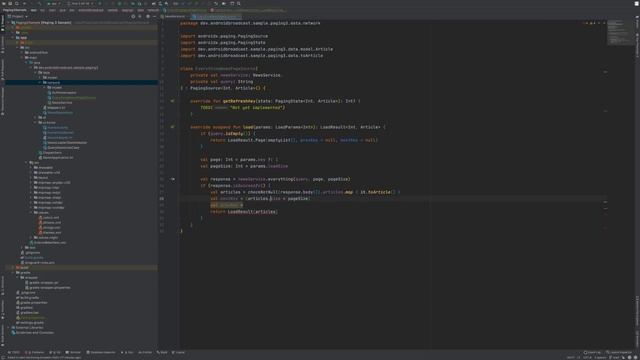Collapse the res folder arrow

(x=27, y=162)
